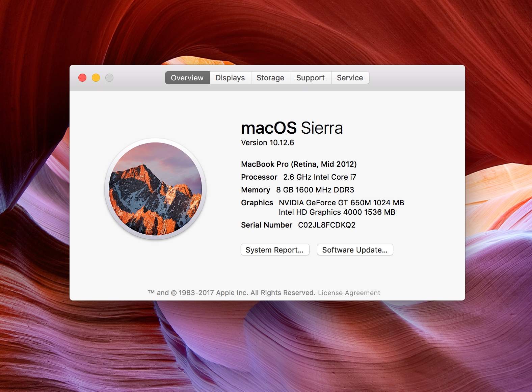The image size is (532, 392).
Task: Open the License Agreement link
Action: coord(349,293)
